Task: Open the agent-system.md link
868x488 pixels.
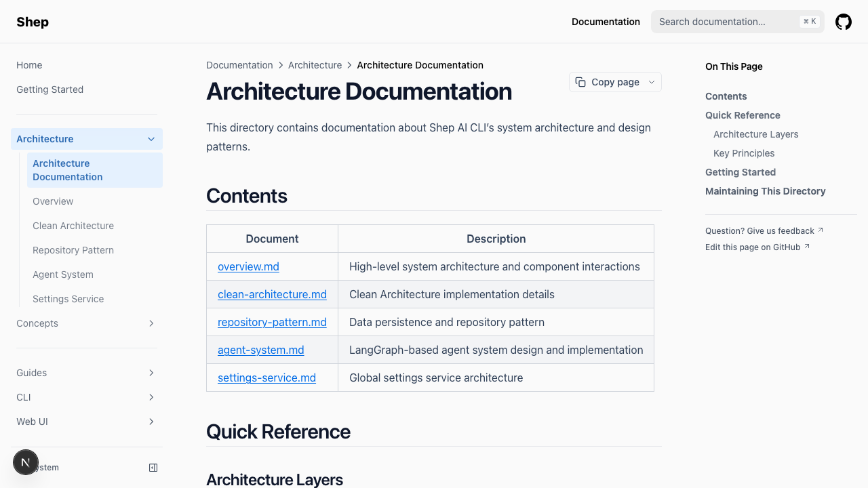Action: 261,350
